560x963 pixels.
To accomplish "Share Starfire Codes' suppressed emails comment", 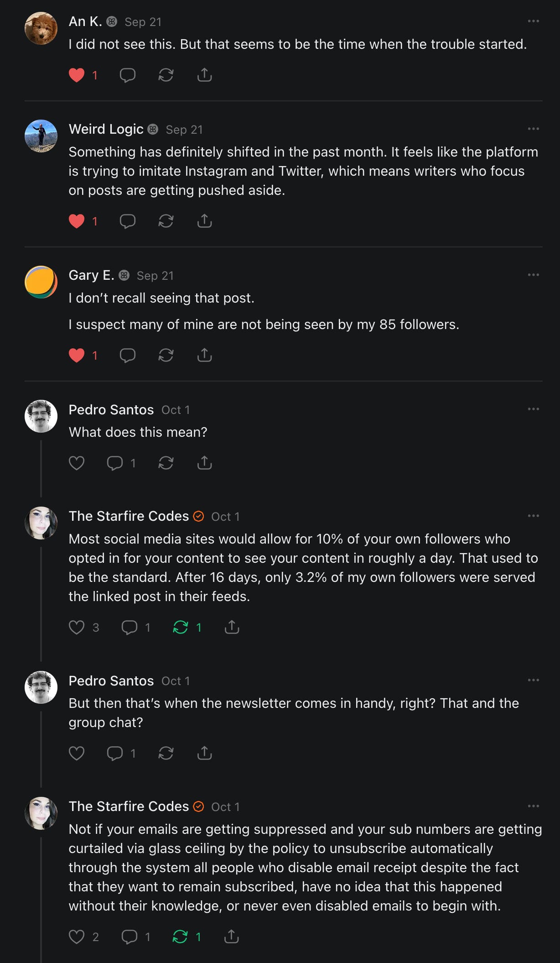I will [232, 937].
